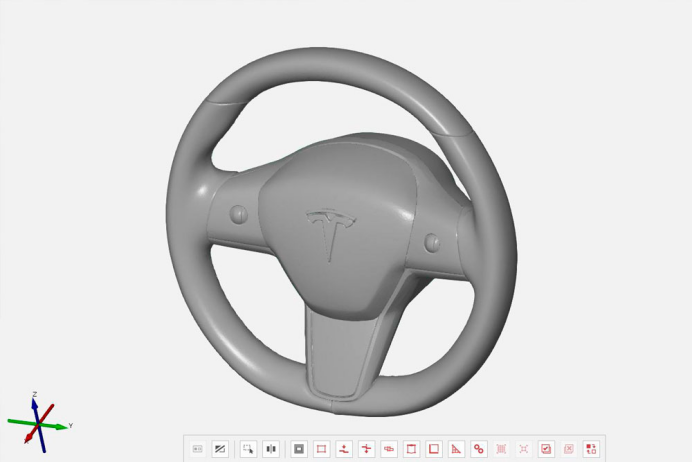Select the red up-down arrows across line icon
This screenshot has height=462, width=693.
click(x=366, y=449)
